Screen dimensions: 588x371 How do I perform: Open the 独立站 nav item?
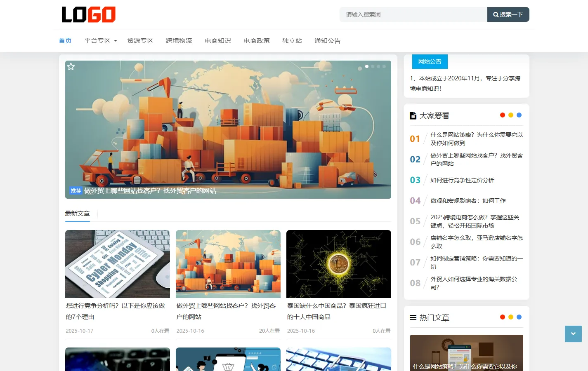click(x=292, y=41)
